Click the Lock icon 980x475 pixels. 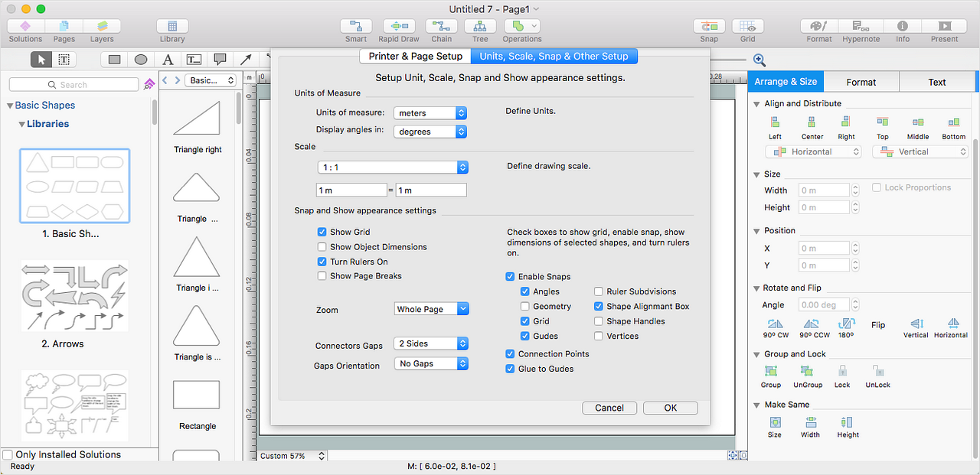842,371
